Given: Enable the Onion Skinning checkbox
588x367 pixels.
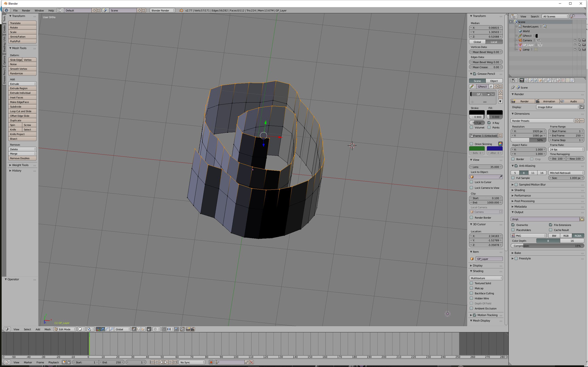Looking at the screenshot, I should click(x=471, y=144).
